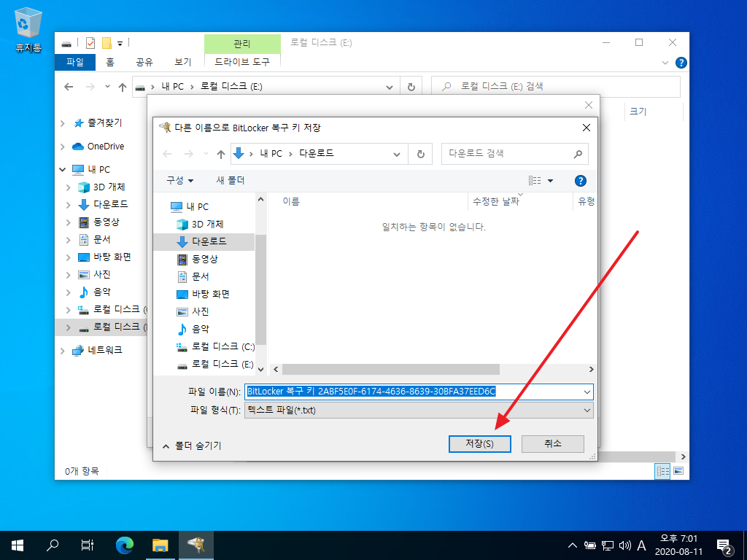
Task: Click the Explorer back arrow
Action: tap(69, 87)
